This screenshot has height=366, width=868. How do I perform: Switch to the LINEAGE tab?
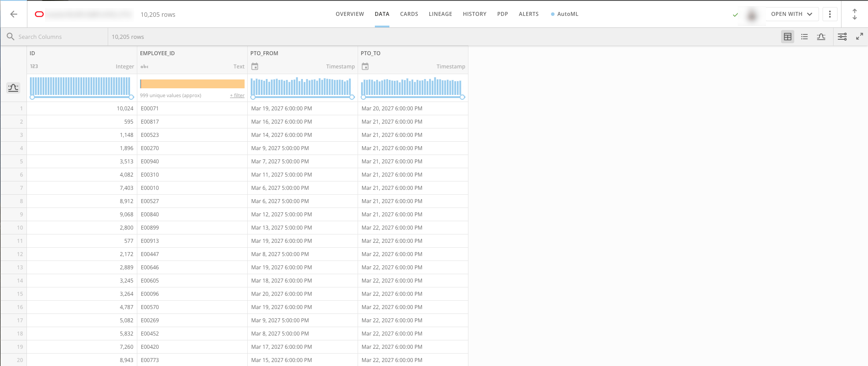pyautogui.click(x=440, y=14)
